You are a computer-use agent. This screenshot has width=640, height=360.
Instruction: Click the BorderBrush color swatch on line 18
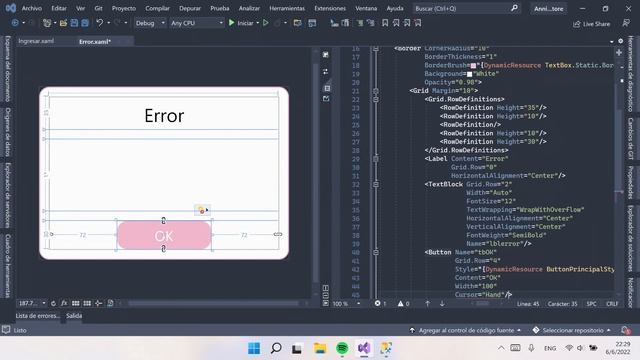point(473,65)
